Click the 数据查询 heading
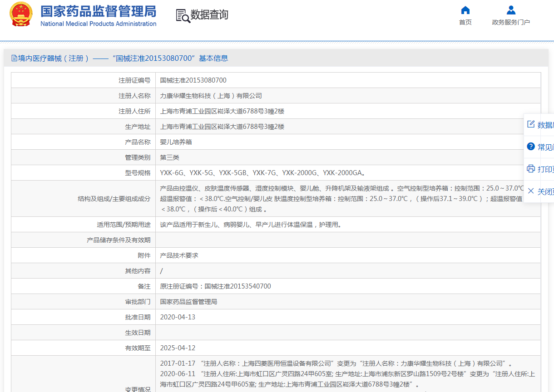The width and height of the screenshot is (554, 392). (x=209, y=15)
